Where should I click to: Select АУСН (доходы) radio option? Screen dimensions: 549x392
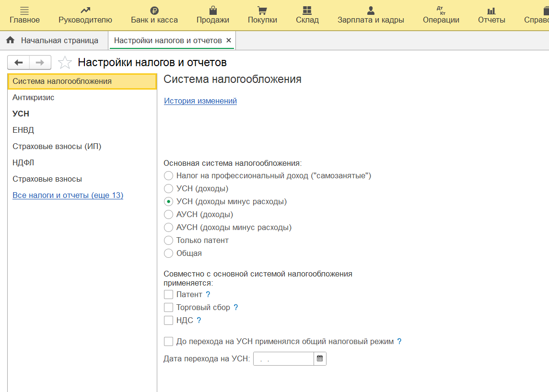pyautogui.click(x=168, y=215)
